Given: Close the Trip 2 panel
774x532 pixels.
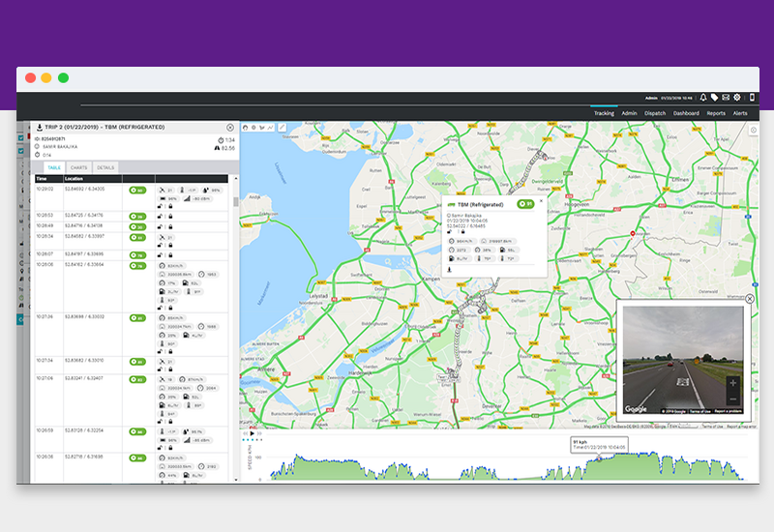Looking at the screenshot, I should pos(230,128).
